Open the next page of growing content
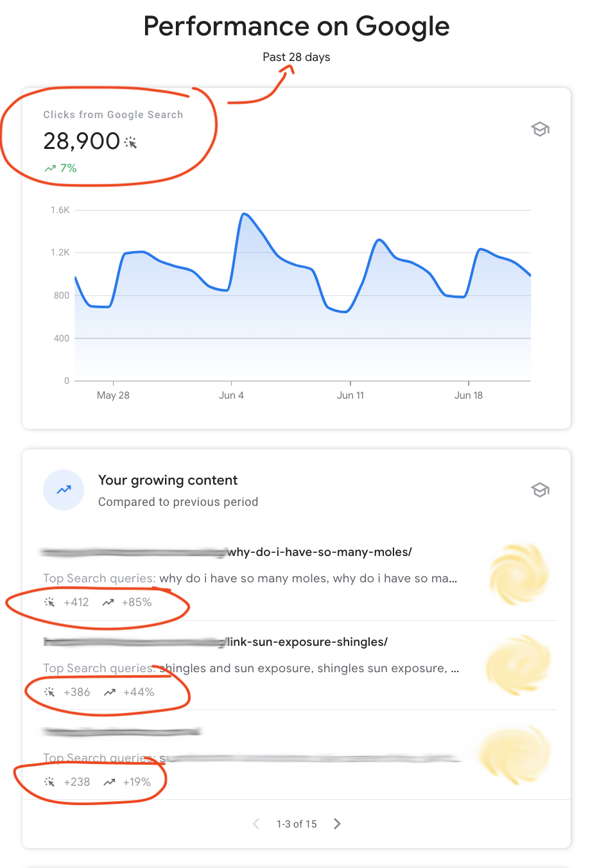The width and height of the screenshot is (597, 868). [x=337, y=824]
